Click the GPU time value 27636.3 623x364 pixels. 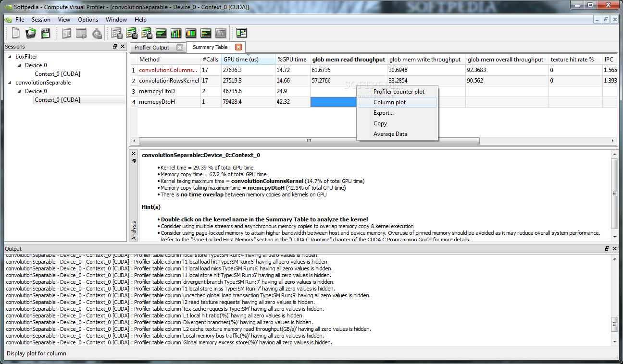(248, 70)
